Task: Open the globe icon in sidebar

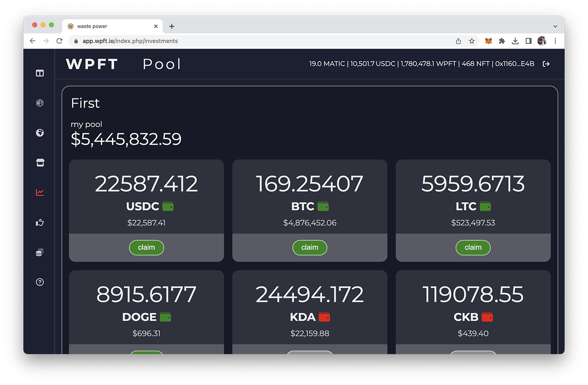Action: tap(40, 133)
